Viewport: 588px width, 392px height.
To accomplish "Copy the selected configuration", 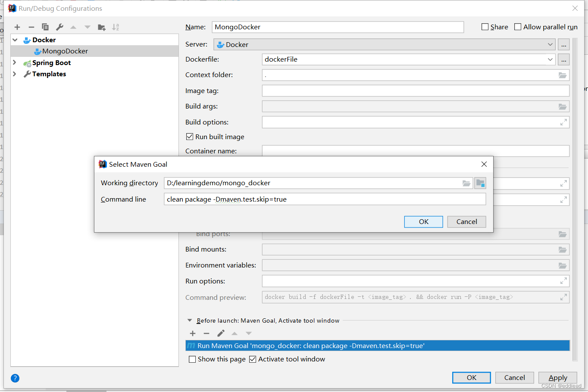I will coord(45,27).
